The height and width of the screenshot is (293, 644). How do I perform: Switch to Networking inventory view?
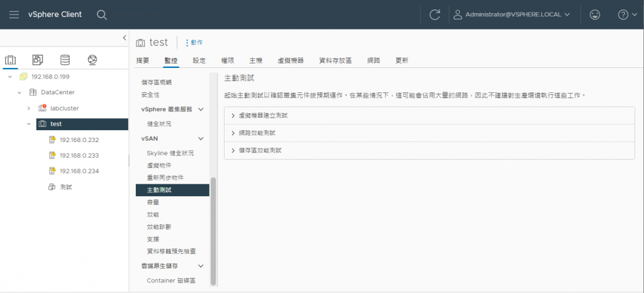(x=92, y=60)
